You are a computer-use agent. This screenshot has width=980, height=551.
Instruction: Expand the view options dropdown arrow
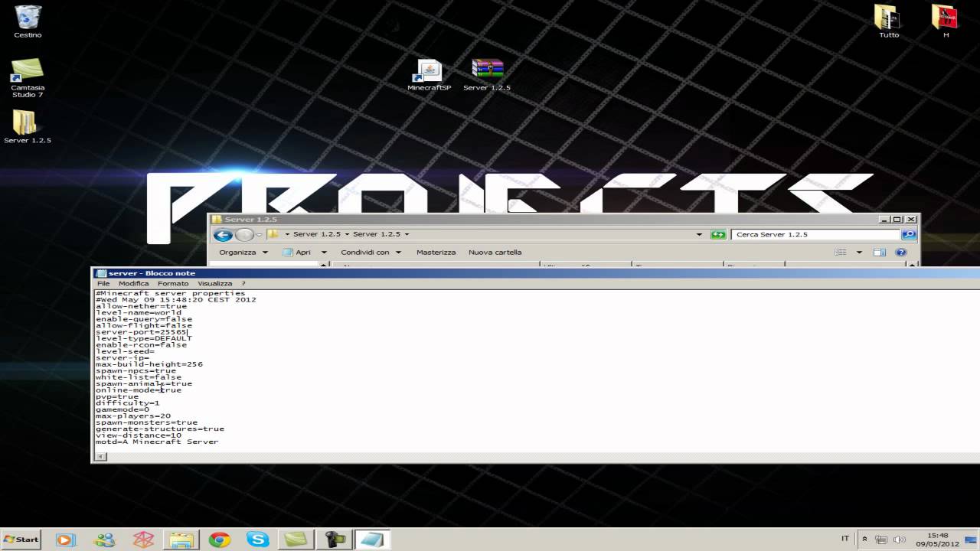click(x=859, y=252)
